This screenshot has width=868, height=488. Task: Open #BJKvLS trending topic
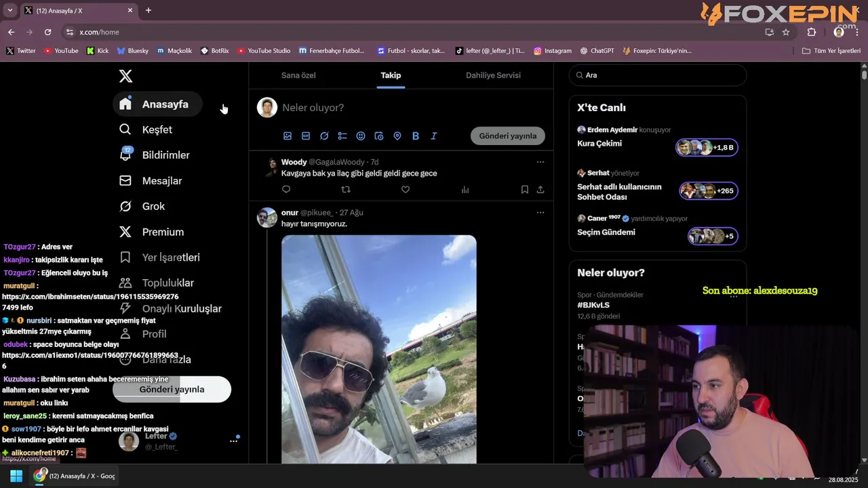coord(593,306)
